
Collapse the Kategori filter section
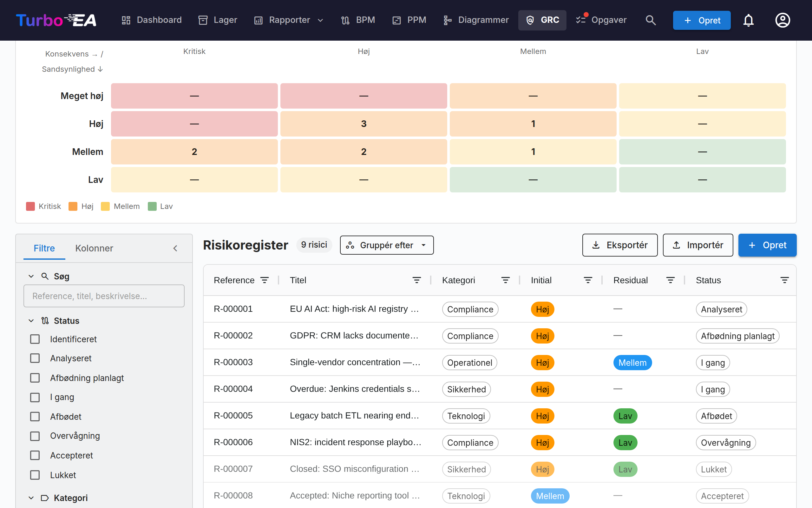[31, 498]
